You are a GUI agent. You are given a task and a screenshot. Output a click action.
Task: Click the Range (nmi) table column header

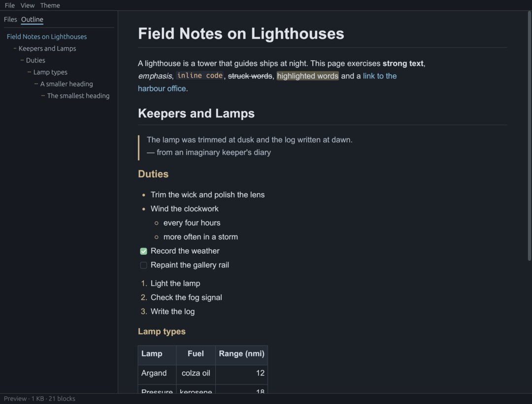[x=241, y=355]
